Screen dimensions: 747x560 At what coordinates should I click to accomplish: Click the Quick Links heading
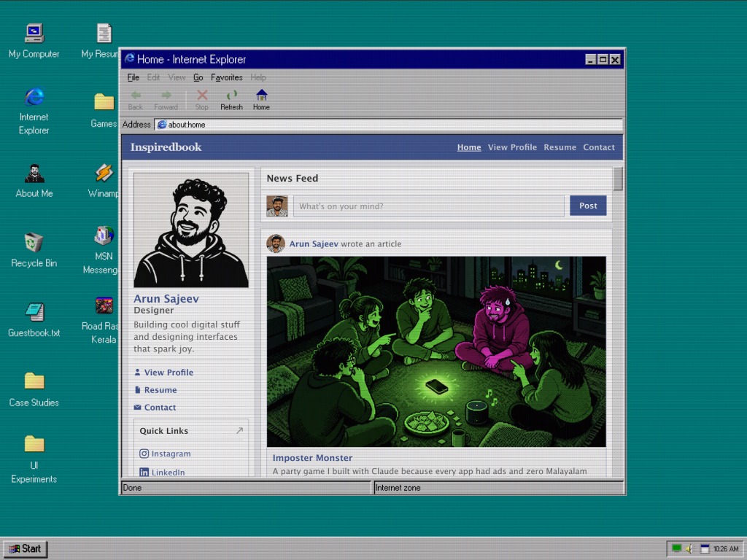click(164, 431)
